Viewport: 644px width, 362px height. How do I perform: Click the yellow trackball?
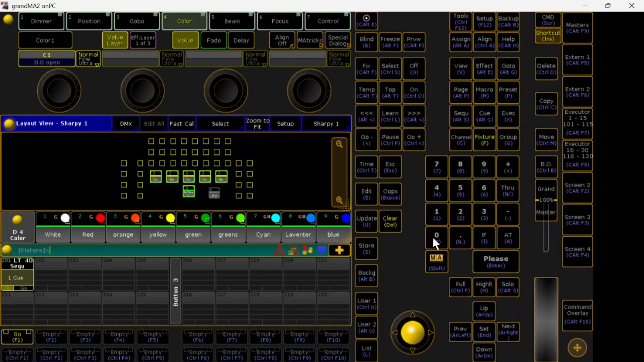pos(413,332)
